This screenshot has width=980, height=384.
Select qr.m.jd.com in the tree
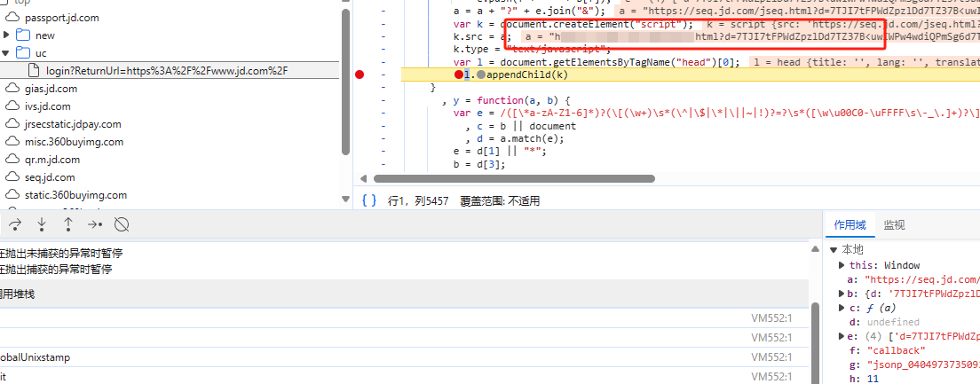click(x=52, y=160)
